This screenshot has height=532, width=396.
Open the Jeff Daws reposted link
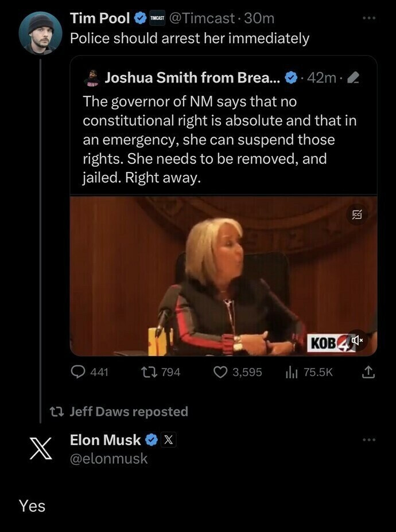click(x=129, y=412)
